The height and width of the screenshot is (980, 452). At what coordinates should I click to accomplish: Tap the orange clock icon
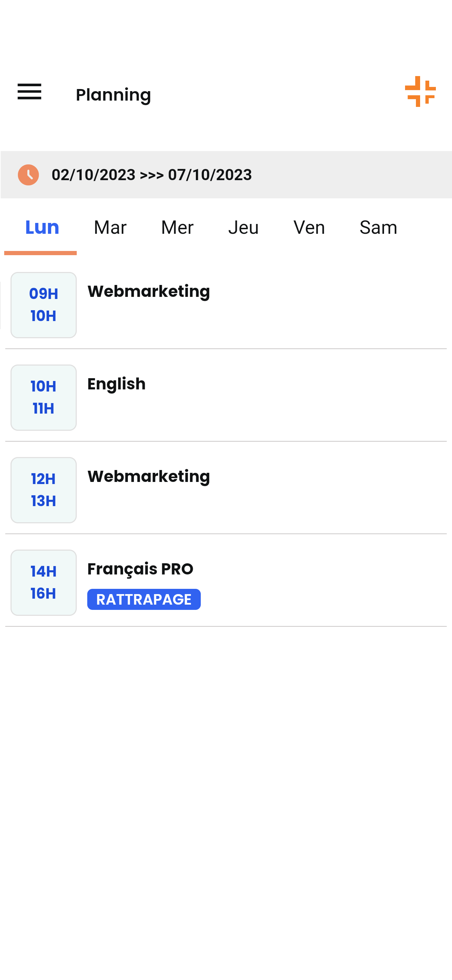point(28,175)
